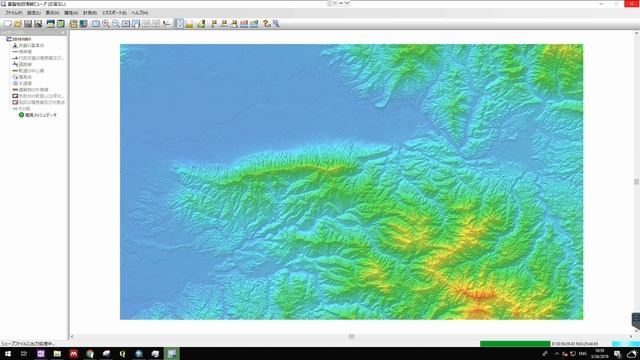The width and height of the screenshot is (640, 360).
Task: Select 建築物の外周線 layer in tree
Action: click(33, 89)
